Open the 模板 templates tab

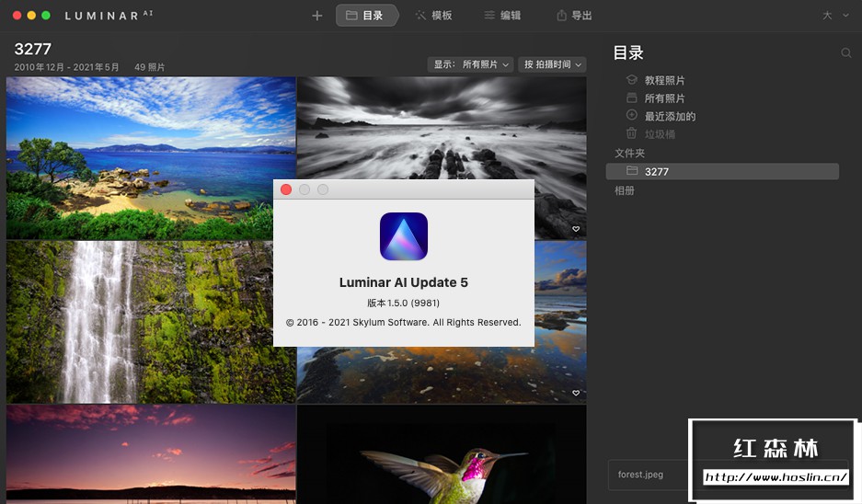coord(433,16)
